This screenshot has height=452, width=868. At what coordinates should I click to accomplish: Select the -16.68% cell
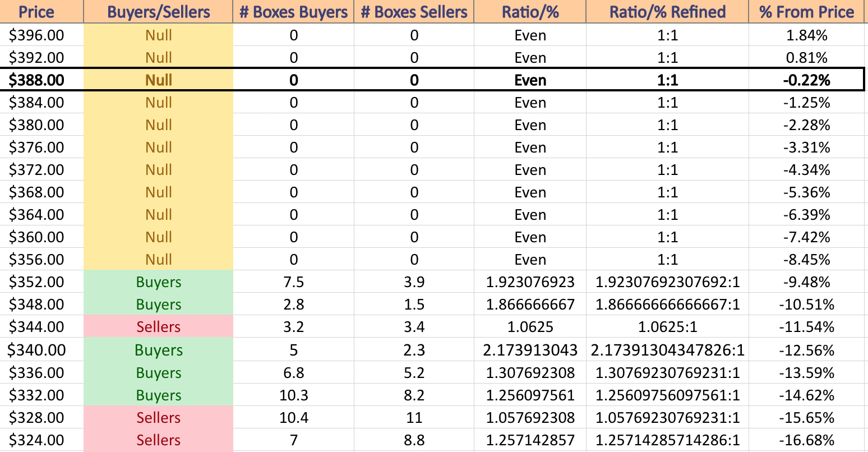pos(807,440)
